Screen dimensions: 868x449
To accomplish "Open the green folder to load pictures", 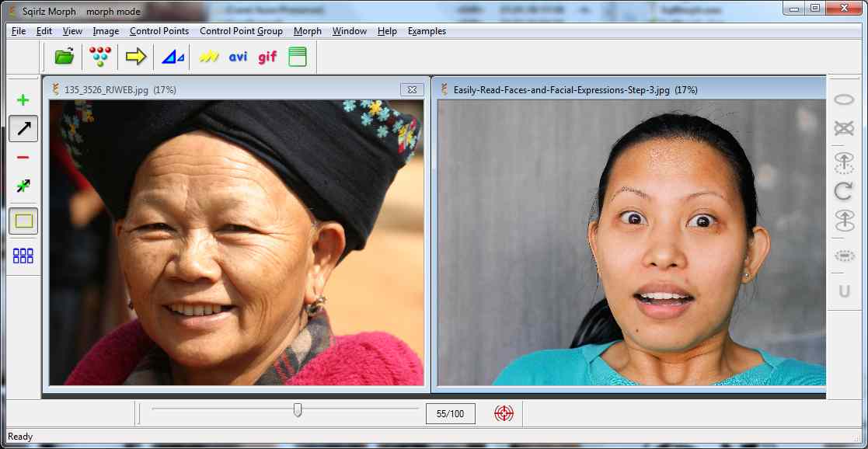I will [62, 56].
